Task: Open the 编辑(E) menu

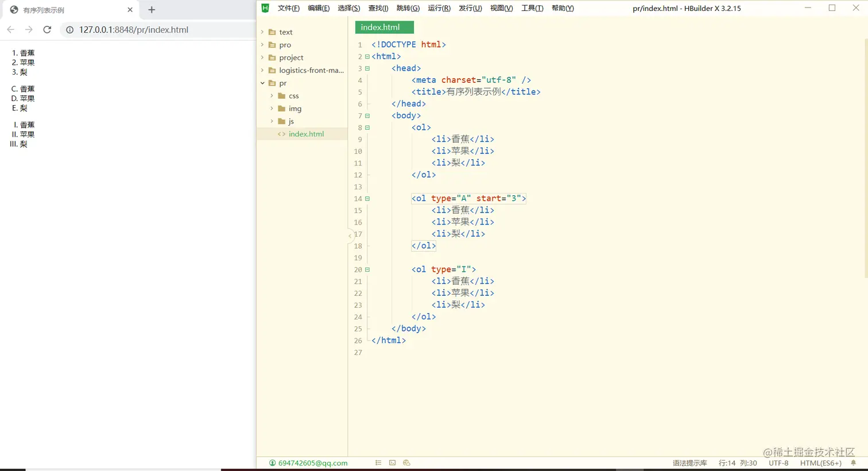Action: (x=319, y=8)
